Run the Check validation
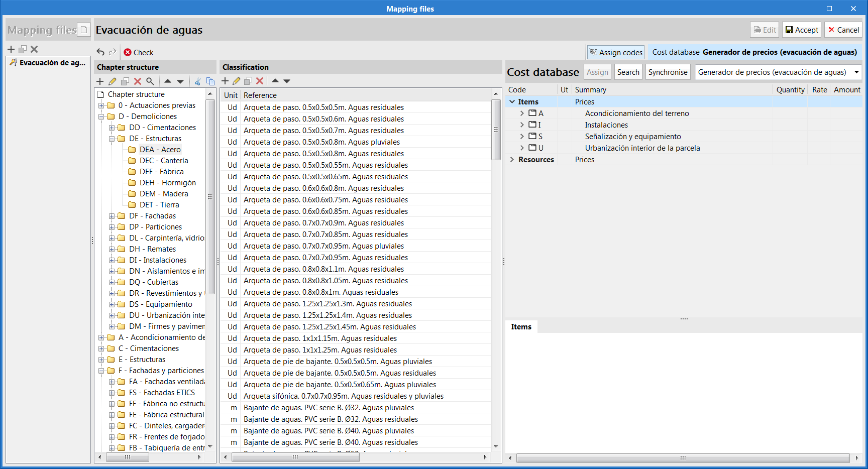Screen dimensions: 868x469 [139, 52]
